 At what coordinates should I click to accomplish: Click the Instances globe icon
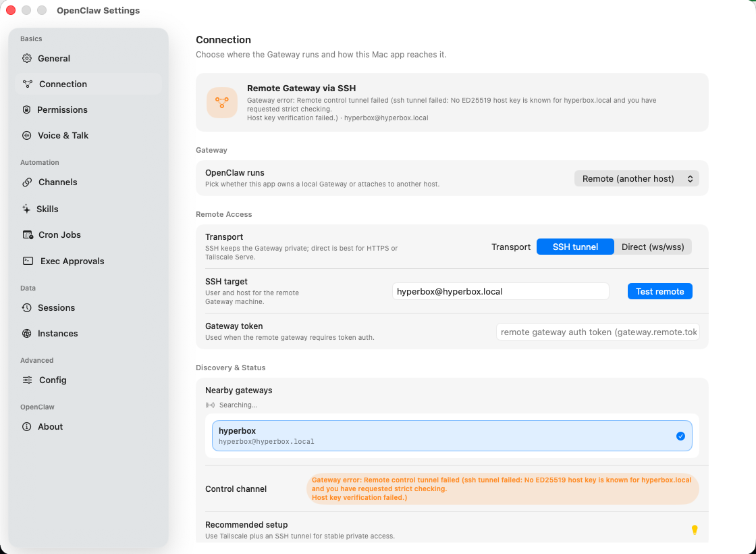pyautogui.click(x=27, y=334)
